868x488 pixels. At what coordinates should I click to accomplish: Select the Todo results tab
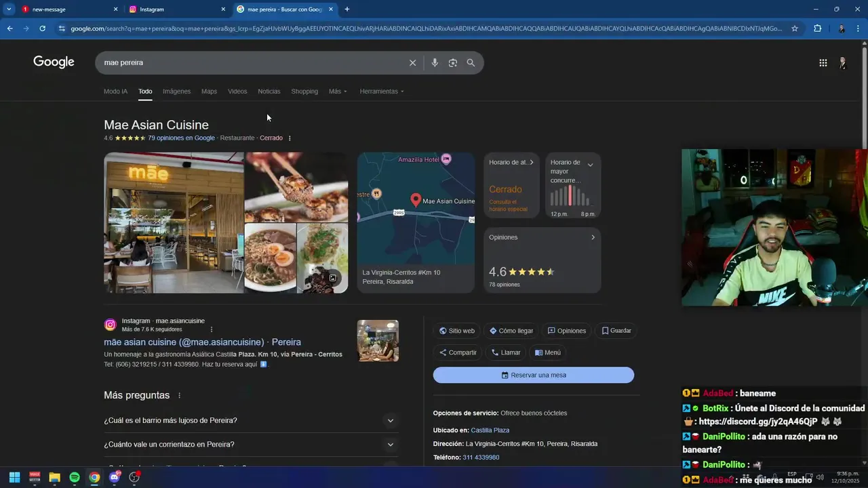click(145, 91)
